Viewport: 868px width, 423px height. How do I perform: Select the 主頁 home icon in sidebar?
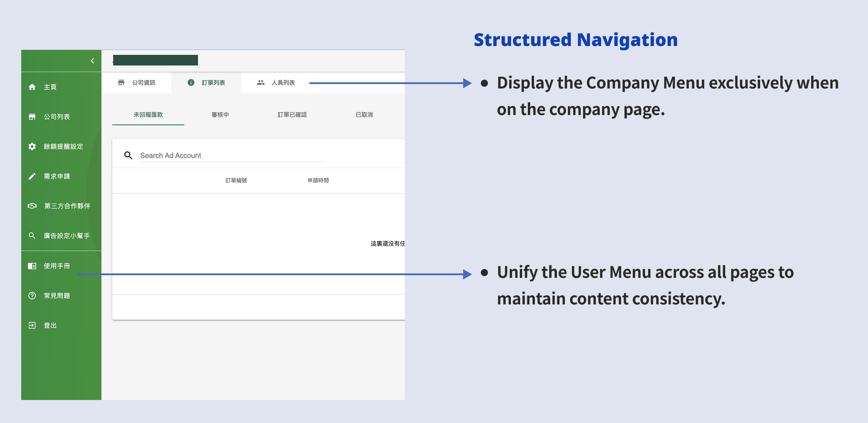click(x=32, y=87)
